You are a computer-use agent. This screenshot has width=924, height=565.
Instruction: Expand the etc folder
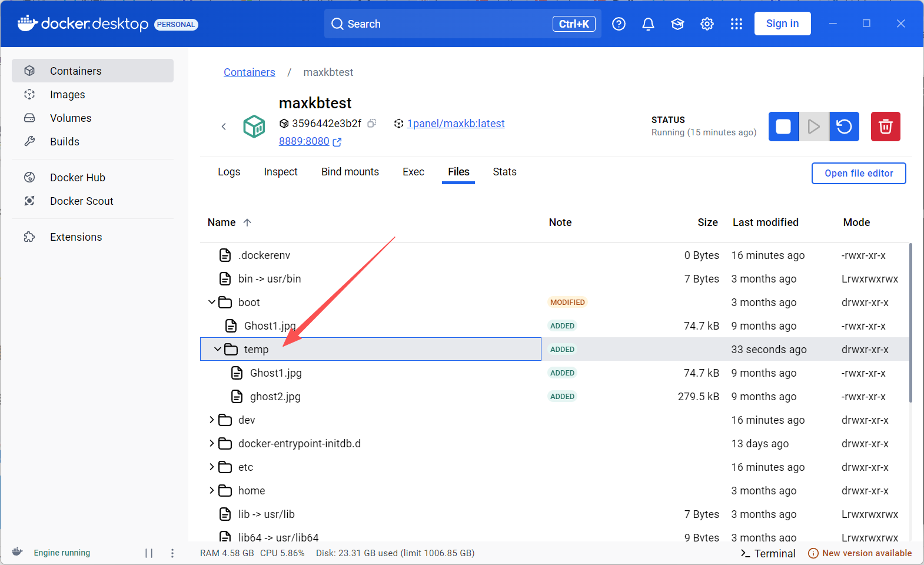(212, 467)
